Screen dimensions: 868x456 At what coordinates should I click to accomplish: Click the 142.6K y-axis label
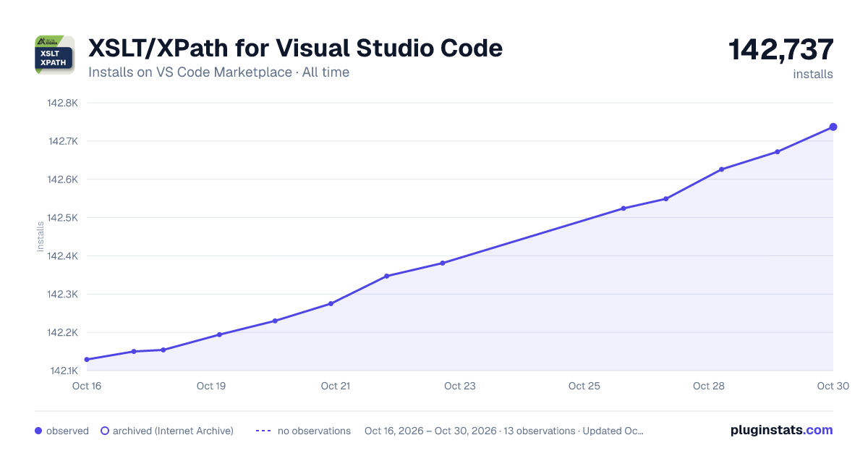coord(63,180)
